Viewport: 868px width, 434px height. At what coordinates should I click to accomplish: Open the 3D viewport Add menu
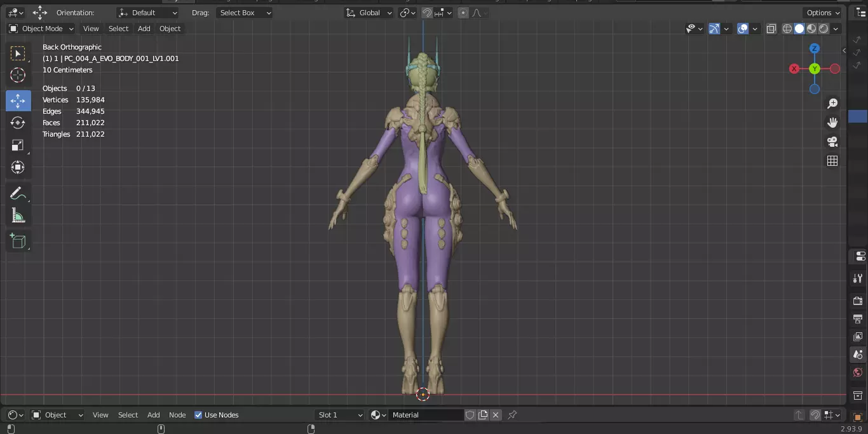click(144, 29)
